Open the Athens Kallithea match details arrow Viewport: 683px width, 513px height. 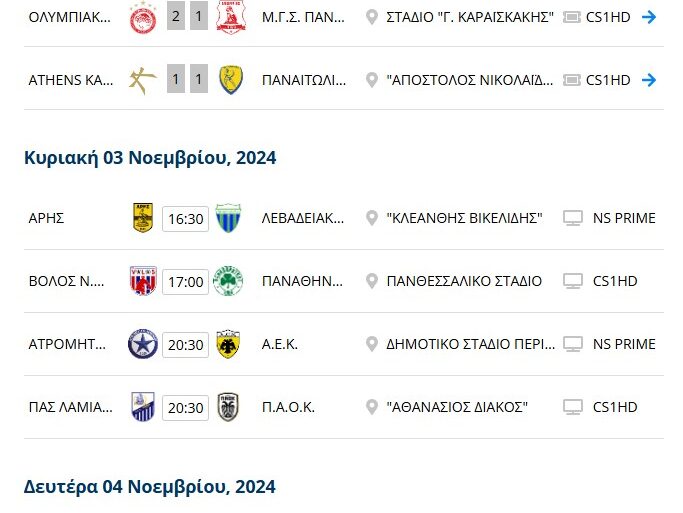tap(648, 80)
